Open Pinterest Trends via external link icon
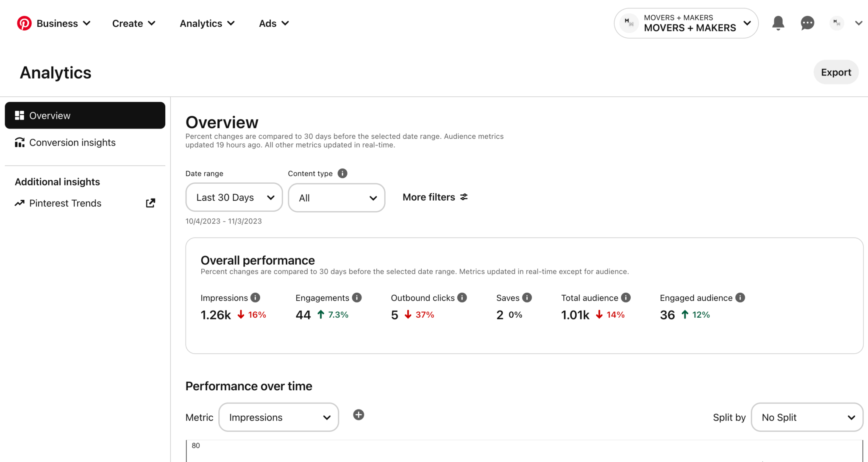 (150, 203)
